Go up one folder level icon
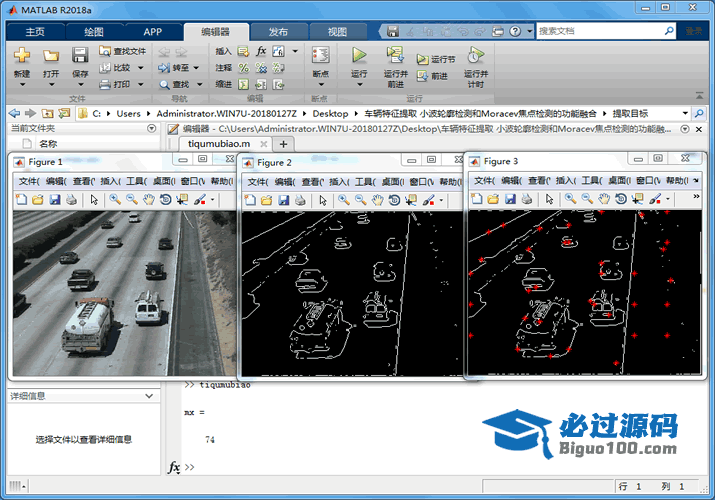Viewport: 715px width, 500px height. (x=47, y=113)
